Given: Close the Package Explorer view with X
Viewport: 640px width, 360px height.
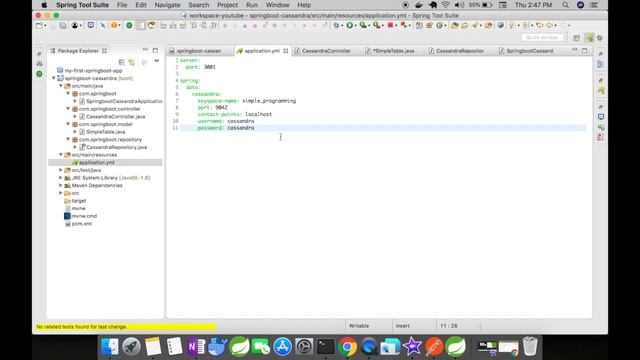Looking at the screenshot, I should [104, 51].
